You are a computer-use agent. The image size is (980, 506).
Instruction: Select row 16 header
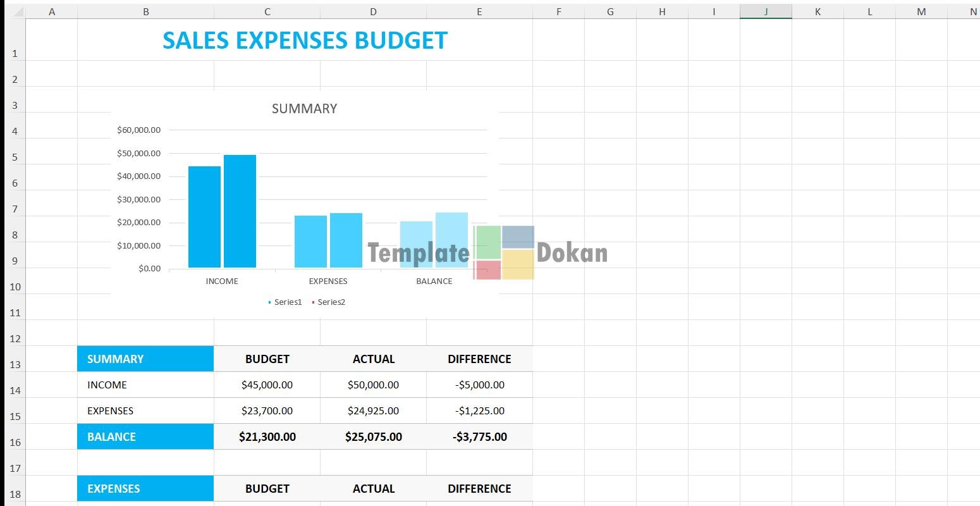coord(15,442)
